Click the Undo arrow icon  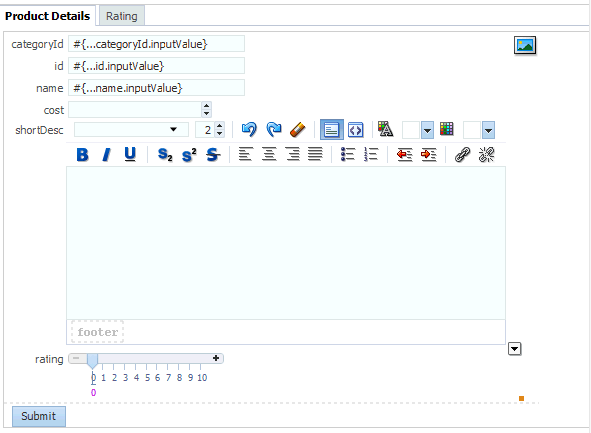pos(249,130)
